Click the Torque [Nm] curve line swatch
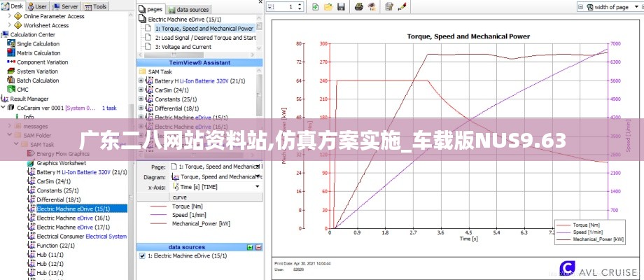Viewport: 644px width, 280px height. click(158, 206)
